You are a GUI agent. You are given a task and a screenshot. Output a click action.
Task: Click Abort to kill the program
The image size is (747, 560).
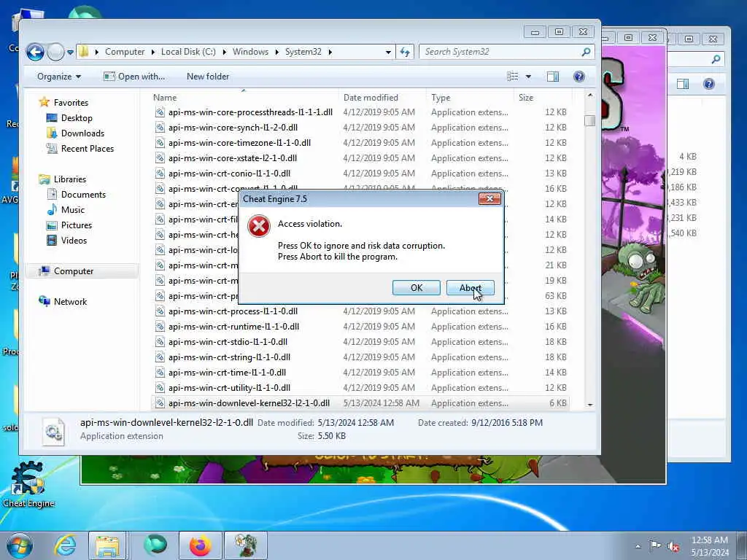(x=470, y=287)
